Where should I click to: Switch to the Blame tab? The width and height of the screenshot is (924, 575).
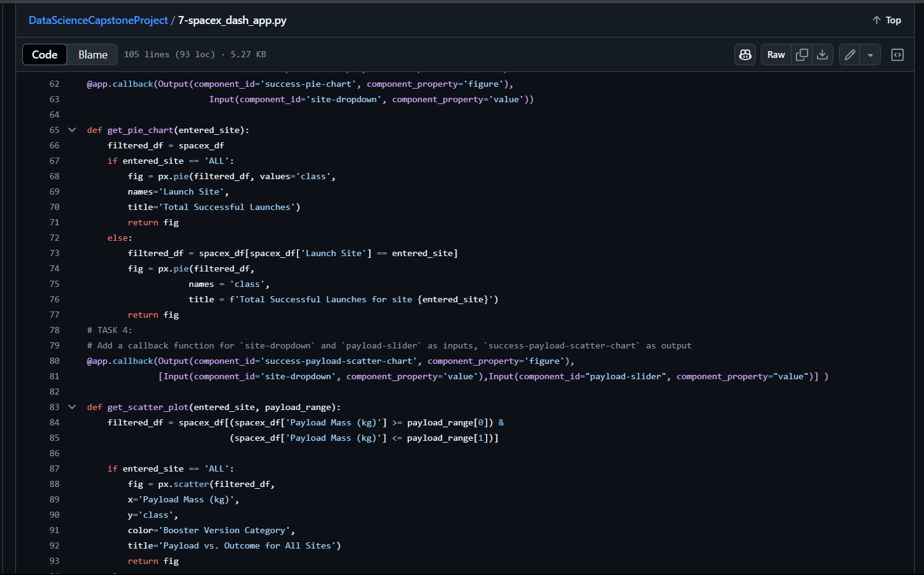[x=93, y=55]
